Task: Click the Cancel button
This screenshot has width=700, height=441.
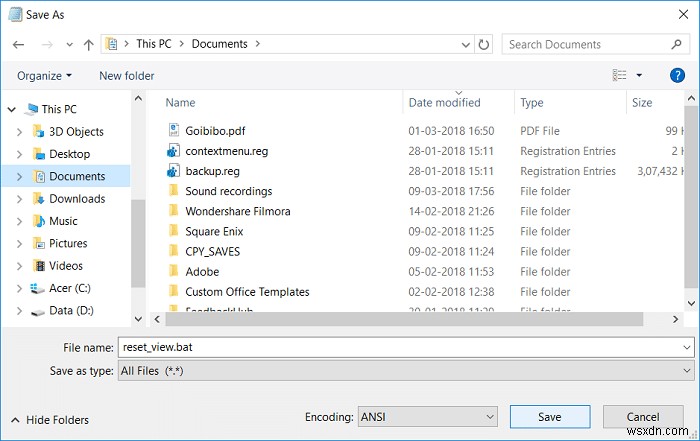Action: click(x=642, y=416)
